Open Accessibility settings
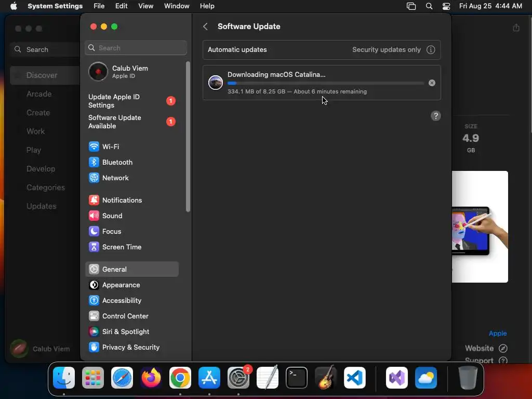532x399 pixels. click(131, 301)
